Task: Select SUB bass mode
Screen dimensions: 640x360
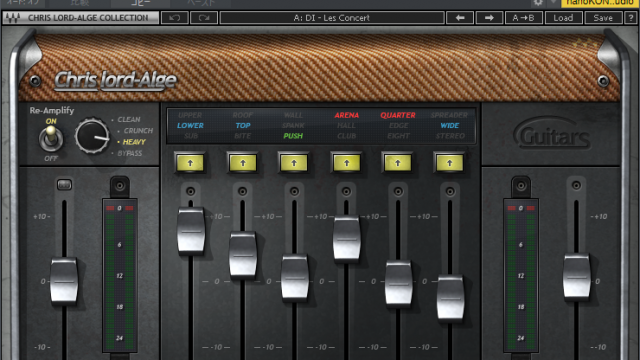Action: click(191, 136)
